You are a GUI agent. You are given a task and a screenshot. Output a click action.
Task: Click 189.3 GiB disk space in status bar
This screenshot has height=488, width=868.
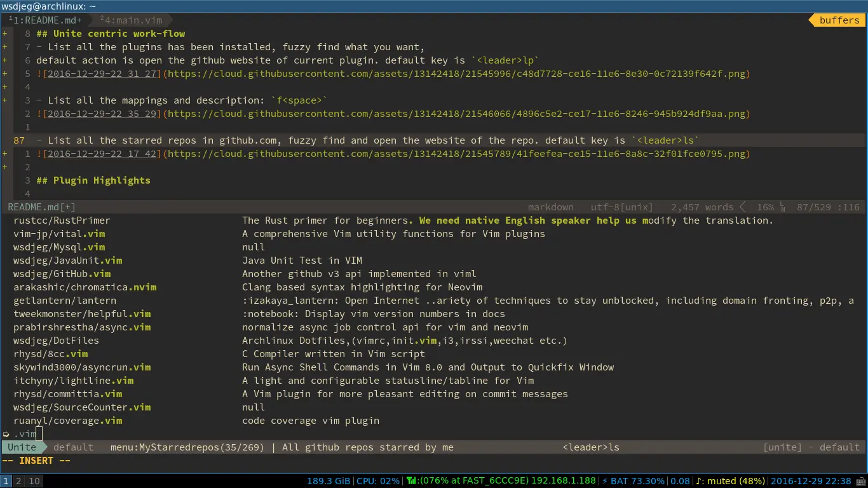329,481
